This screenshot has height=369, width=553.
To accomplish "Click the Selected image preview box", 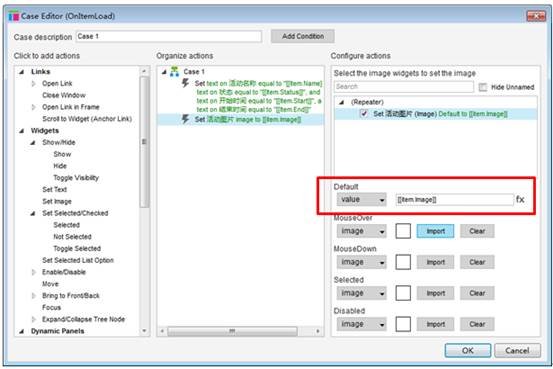I will click(403, 293).
